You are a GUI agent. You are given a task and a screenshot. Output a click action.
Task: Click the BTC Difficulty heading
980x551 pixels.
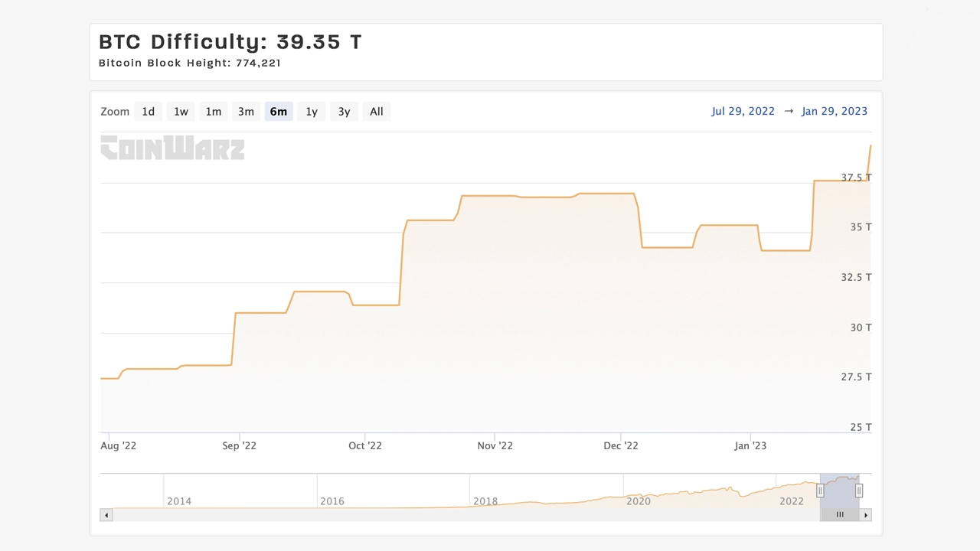(x=230, y=42)
